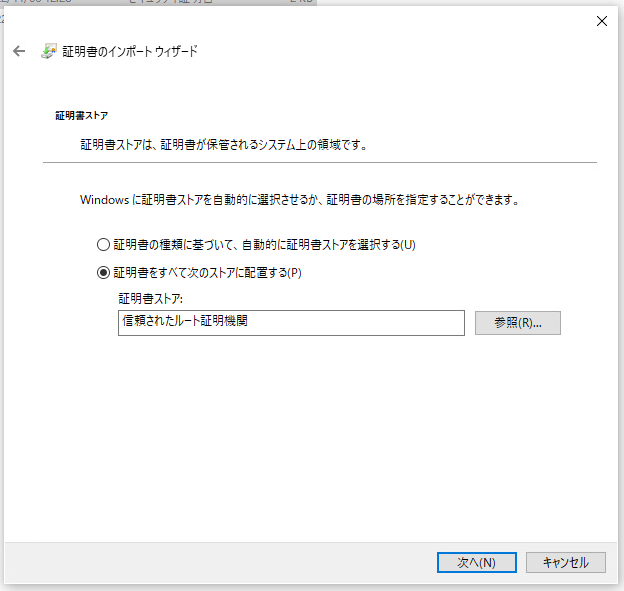The width and height of the screenshot is (624, 591).
Task: Click the 証明書のインポート ウィザード title text
Action: [x=130, y=51]
